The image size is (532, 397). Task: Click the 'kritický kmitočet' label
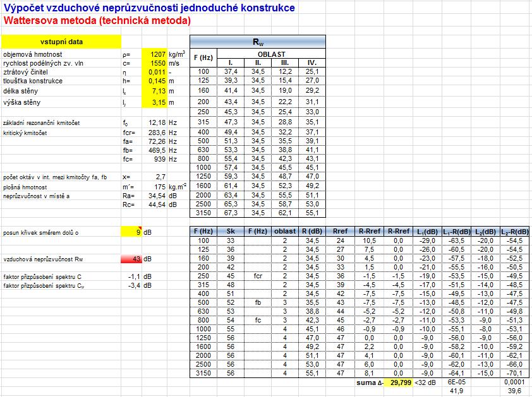(x=25, y=133)
